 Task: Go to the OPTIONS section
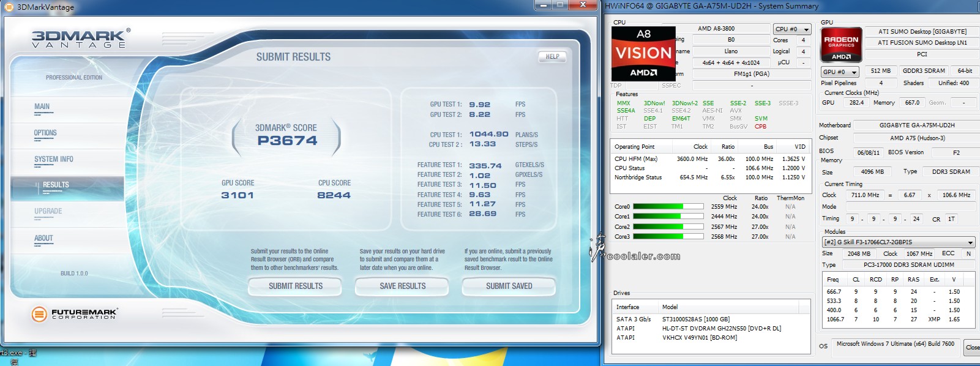click(x=45, y=133)
